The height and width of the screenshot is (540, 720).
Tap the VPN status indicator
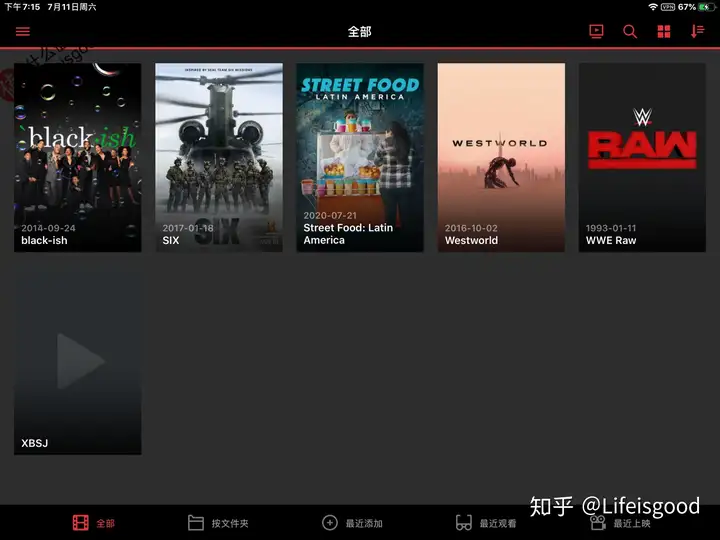tap(668, 7)
